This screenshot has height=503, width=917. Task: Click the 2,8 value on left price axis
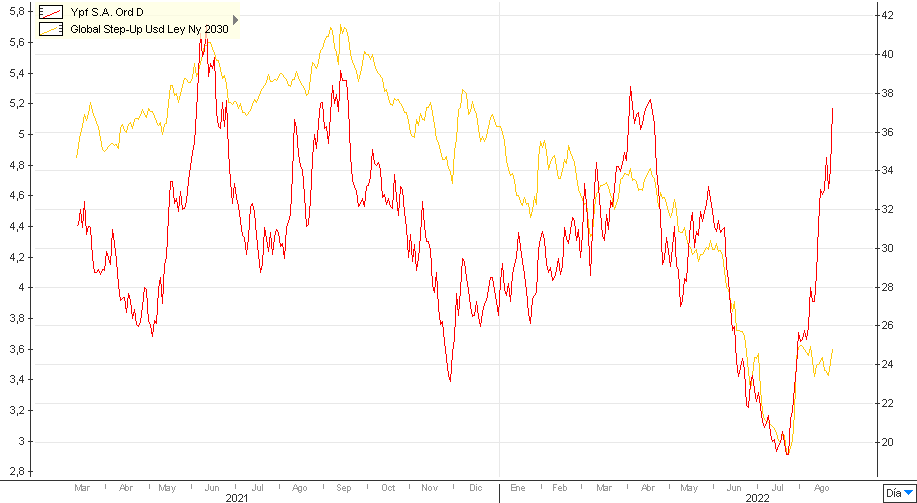(17, 472)
